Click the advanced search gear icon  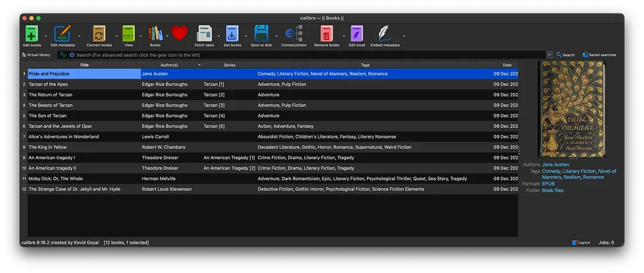pos(72,55)
